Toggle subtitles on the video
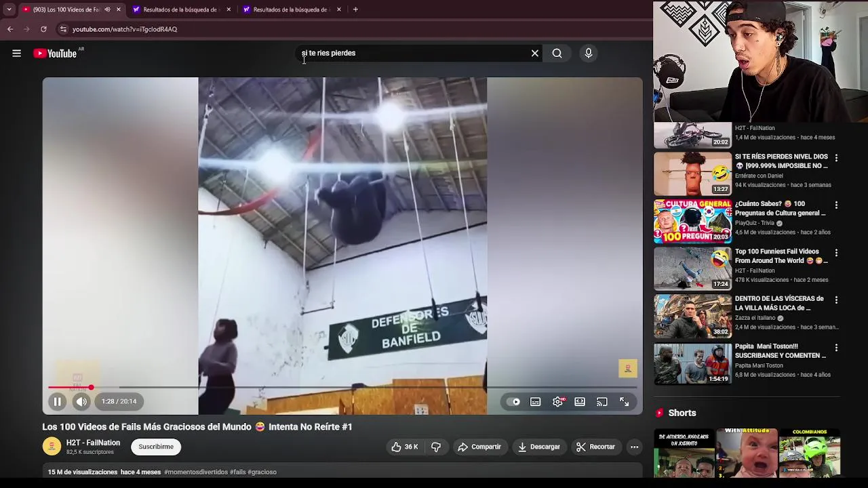The height and width of the screenshot is (488, 868). click(x=536, y=402)
